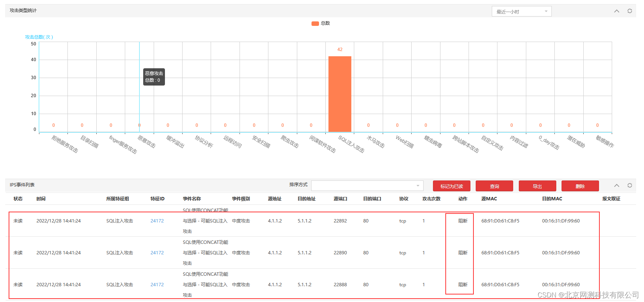Click the 事件名称 column header

(192, 199)
